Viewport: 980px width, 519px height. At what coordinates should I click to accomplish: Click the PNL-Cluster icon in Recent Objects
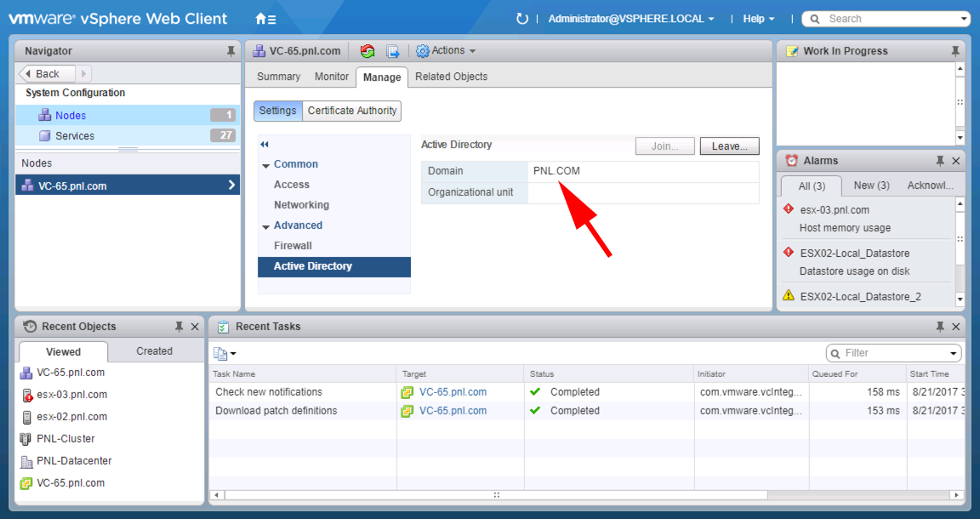(x=26, y=439)
